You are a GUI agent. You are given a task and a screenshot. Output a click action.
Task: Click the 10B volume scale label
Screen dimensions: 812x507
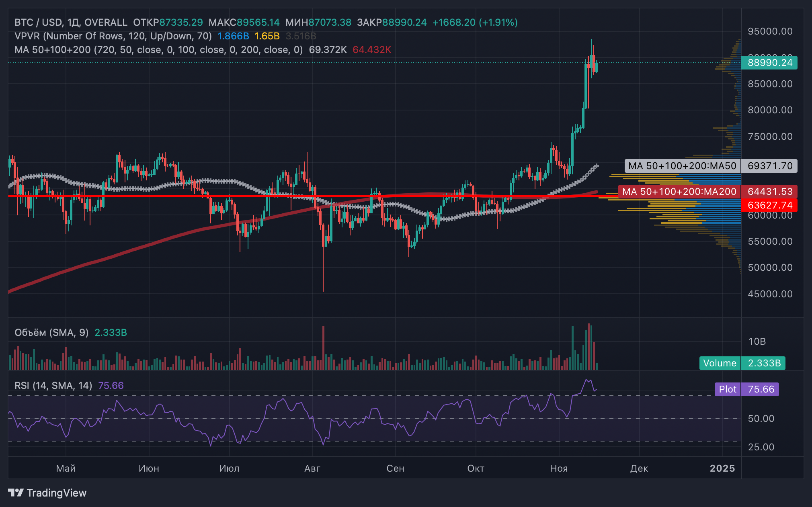[757, 341]
